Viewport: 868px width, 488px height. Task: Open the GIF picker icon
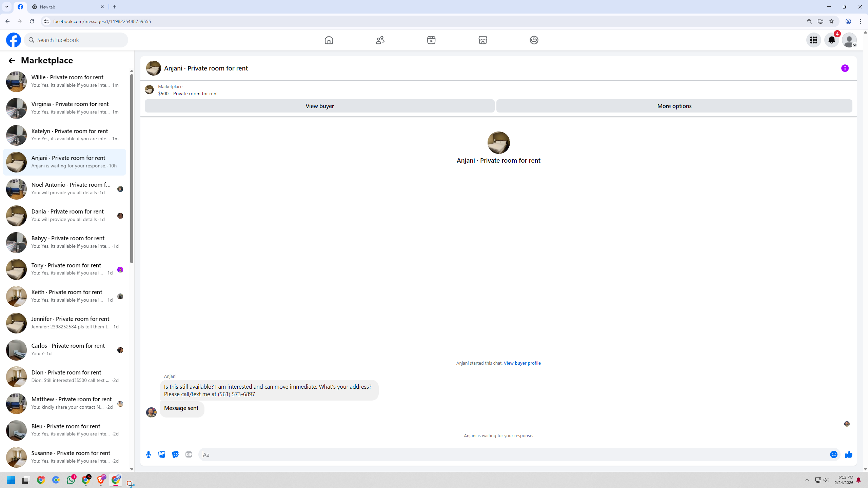click(x=189, y=454)
